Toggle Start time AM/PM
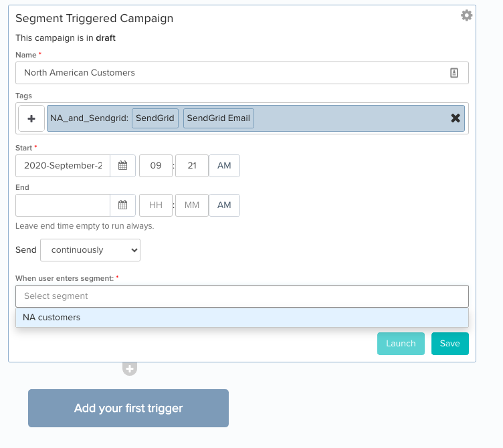The height and width of the screenshot is (448, 503). (x=224, y=165)
